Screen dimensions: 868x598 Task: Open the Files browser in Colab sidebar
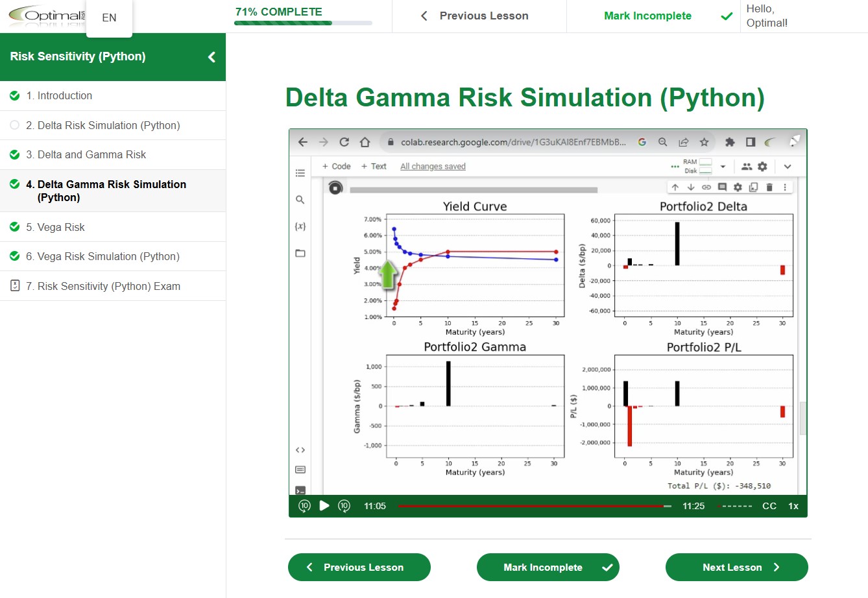300,253
